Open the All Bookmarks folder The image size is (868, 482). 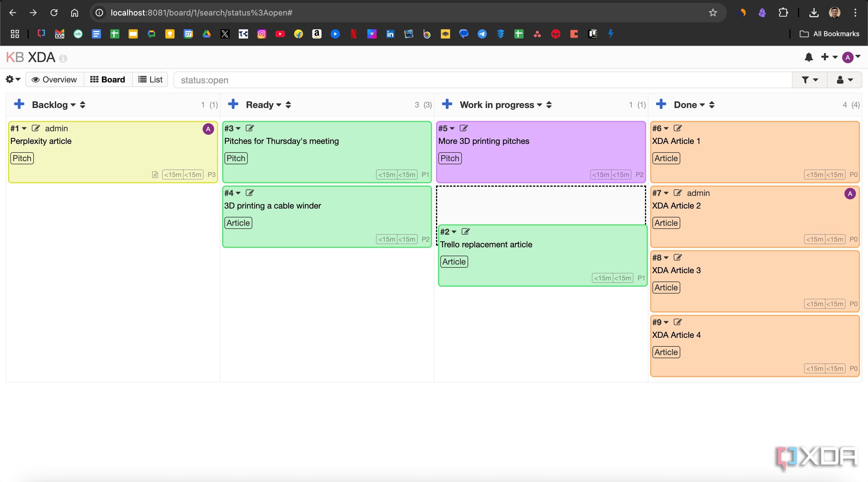pyautogui.click(x=829, y=34)
